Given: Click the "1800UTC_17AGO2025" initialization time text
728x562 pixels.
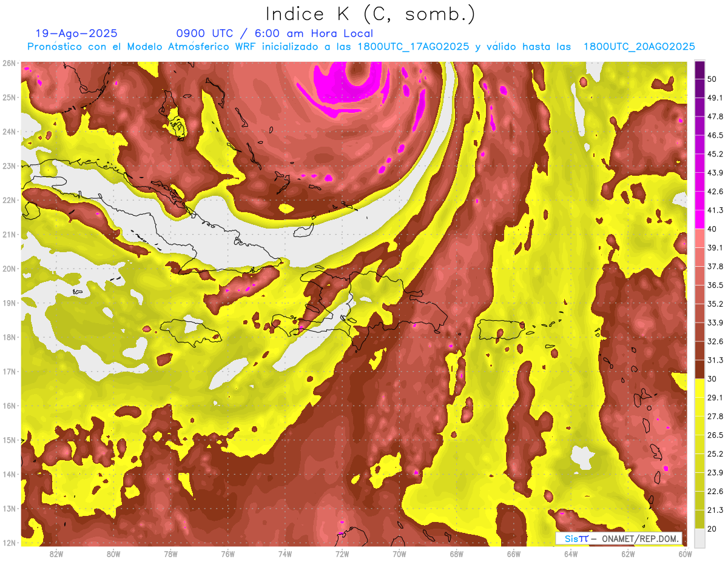Looking at the screenshot, I should click(414, 47).
